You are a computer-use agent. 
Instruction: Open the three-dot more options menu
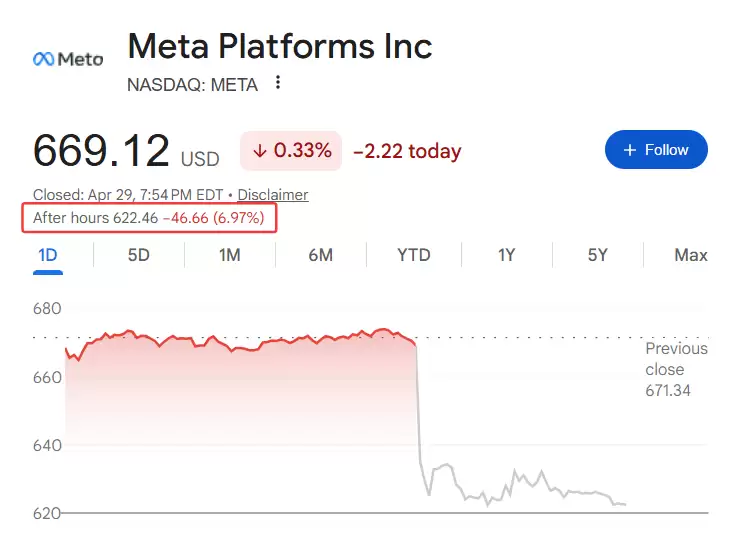278,83
